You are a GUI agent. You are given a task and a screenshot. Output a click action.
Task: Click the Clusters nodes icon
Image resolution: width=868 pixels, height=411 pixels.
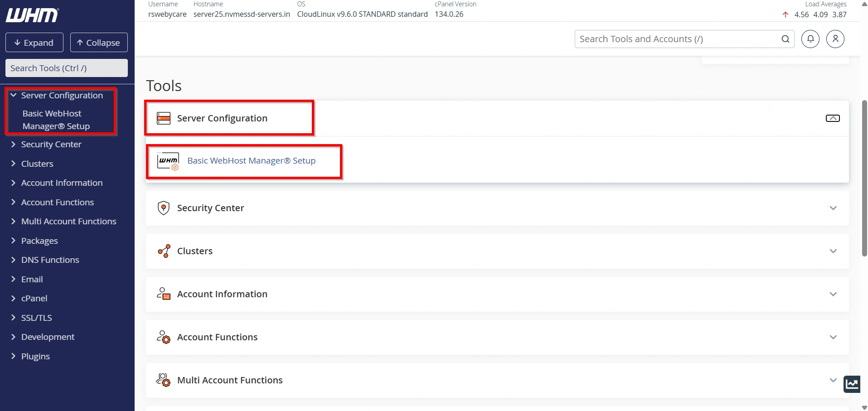164,251
